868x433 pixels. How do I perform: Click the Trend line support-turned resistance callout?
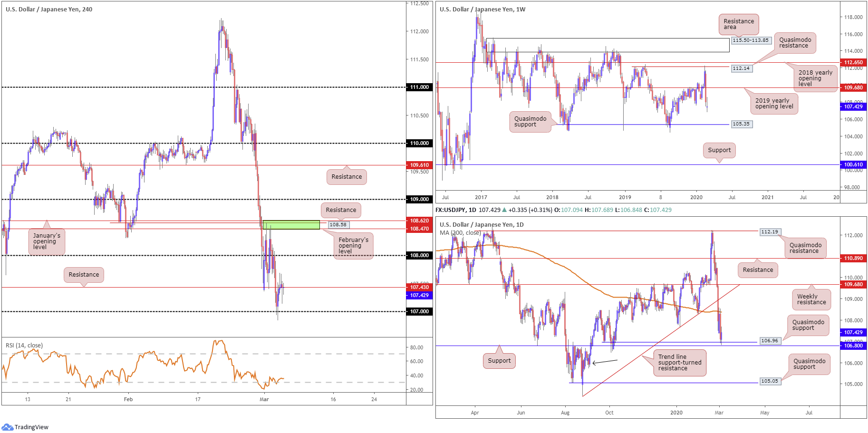679,363
